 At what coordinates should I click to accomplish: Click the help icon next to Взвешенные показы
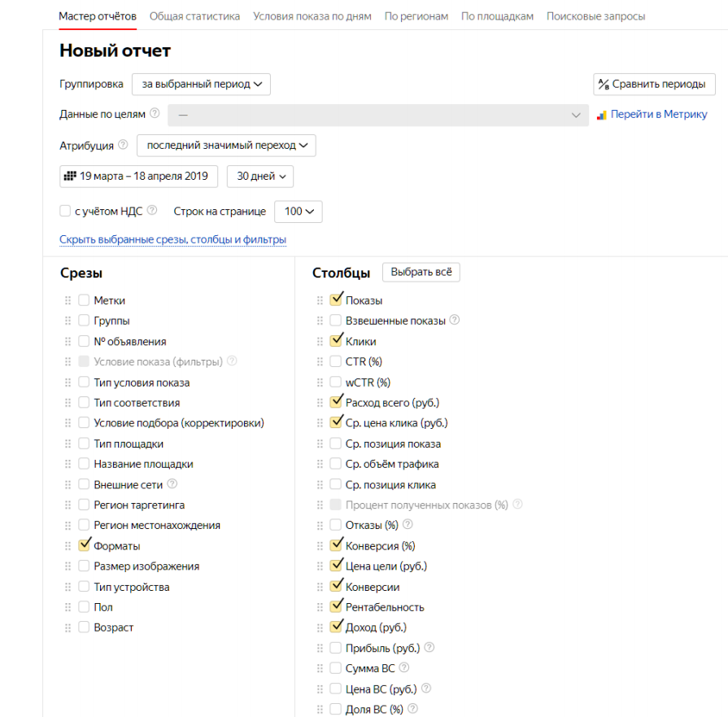455,321
